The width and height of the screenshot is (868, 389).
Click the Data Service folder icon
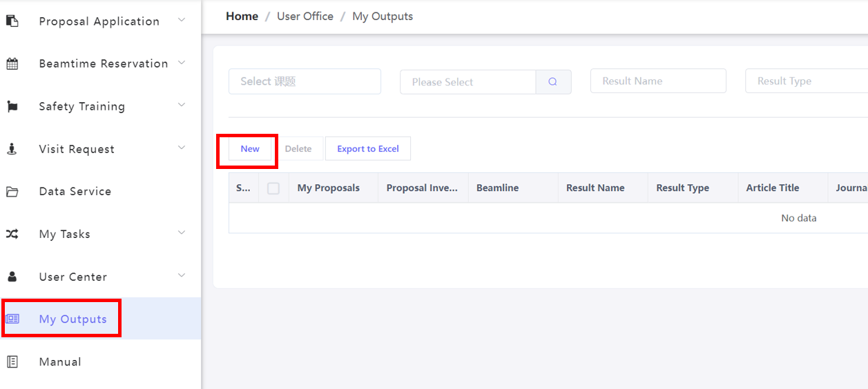tap(12, 192)
